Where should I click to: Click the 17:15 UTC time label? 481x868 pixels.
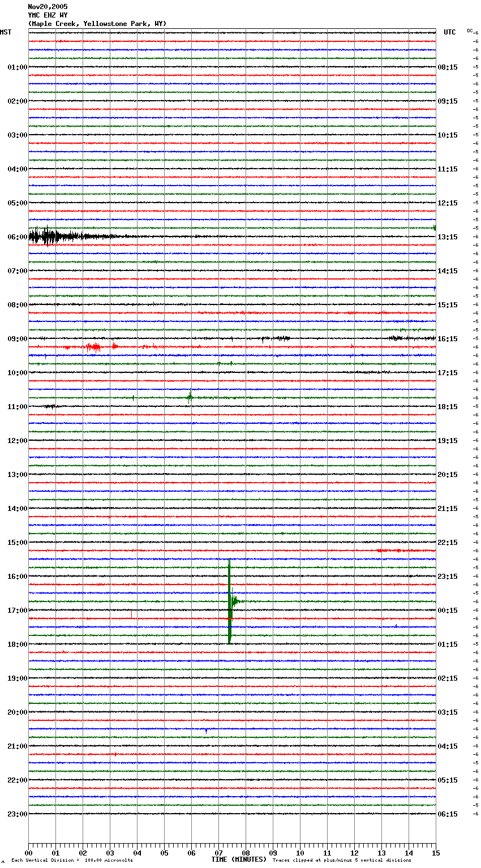click(x=448, y=373)
